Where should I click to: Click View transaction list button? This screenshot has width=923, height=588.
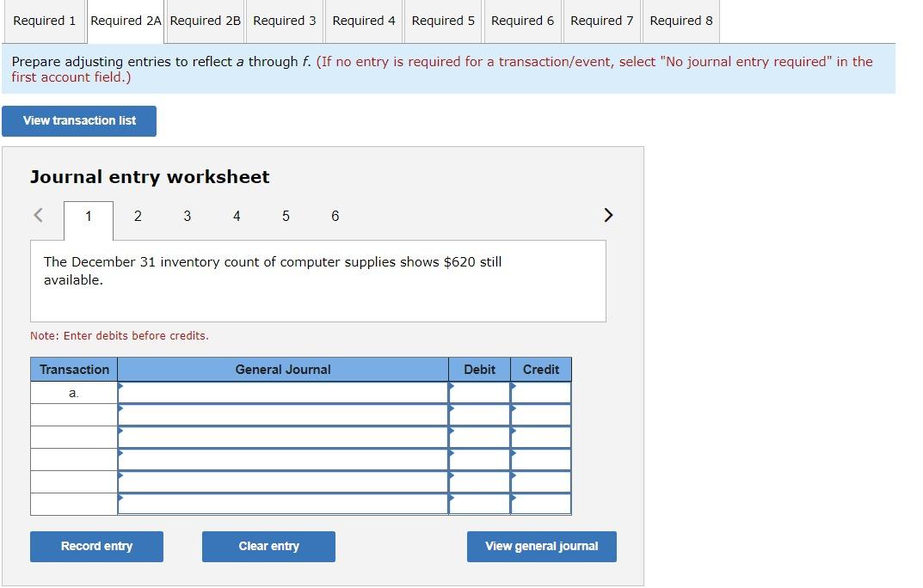click(x=79, y=121)
